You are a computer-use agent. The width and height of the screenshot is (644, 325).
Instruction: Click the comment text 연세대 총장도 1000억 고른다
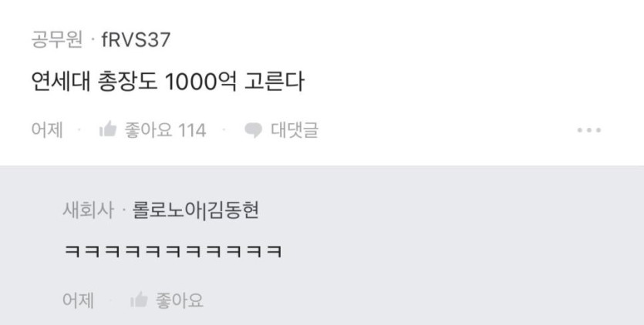pos(168,82)
